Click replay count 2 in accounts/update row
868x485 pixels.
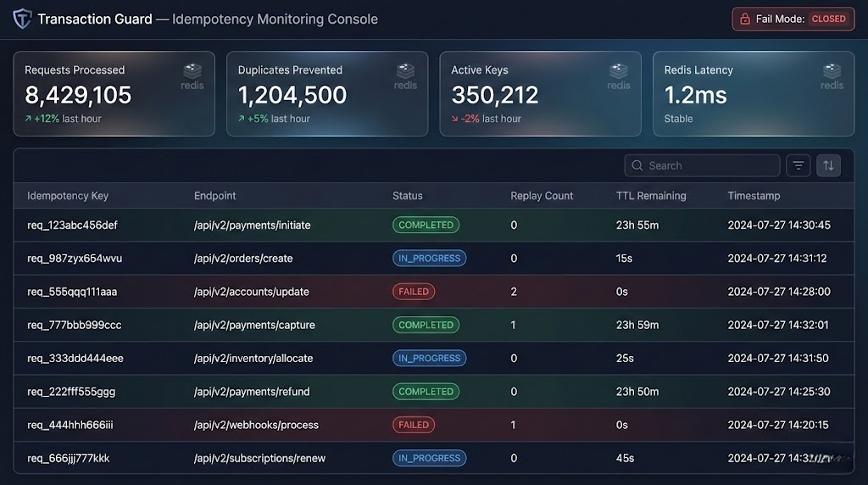[514, 291]
